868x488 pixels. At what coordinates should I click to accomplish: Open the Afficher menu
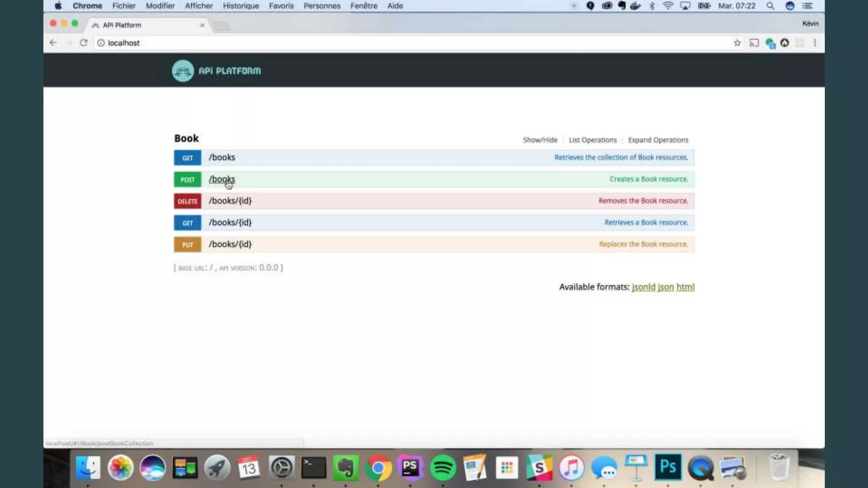point(198,6)
